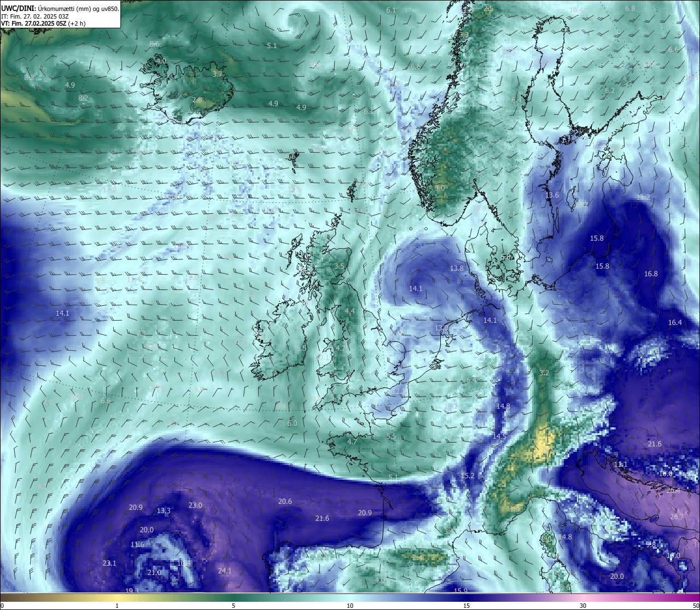
Task: Click the 2.8 value on southern Iceland
Action: pos(197,100)
